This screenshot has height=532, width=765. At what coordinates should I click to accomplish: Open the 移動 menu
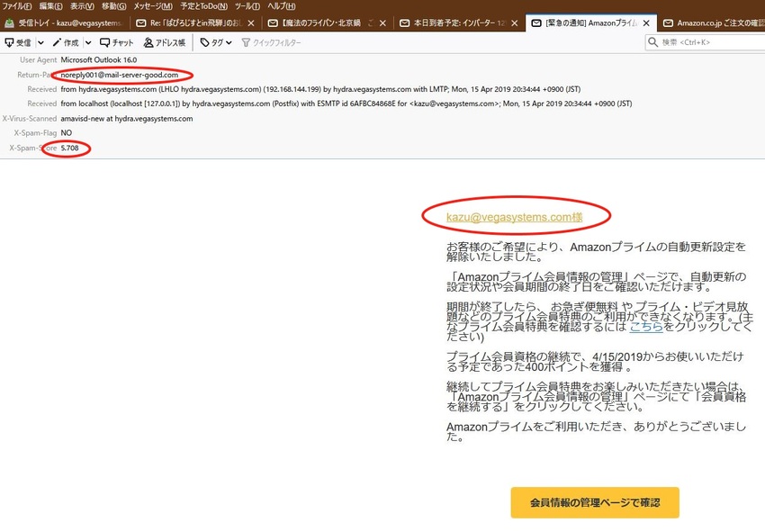[x=113, y=6]
